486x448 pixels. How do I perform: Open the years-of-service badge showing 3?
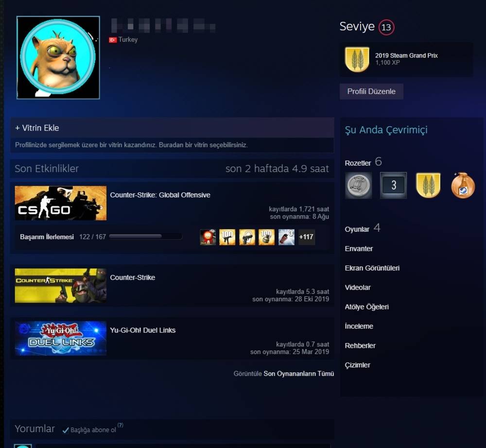(x=393, y=185)
